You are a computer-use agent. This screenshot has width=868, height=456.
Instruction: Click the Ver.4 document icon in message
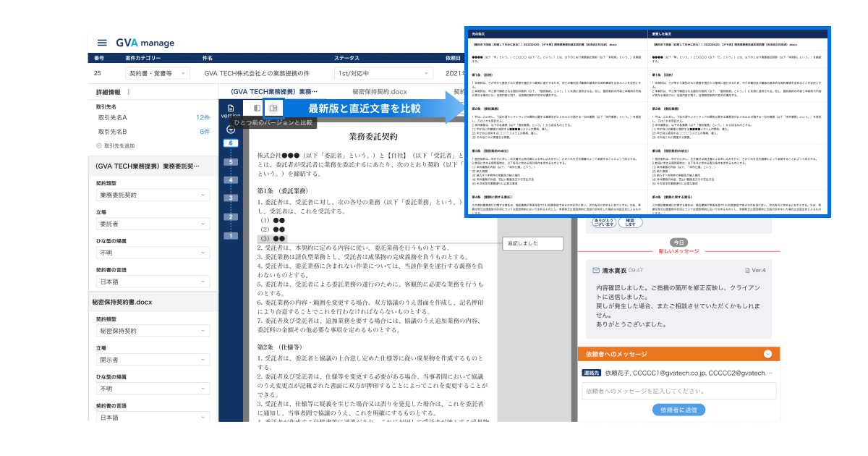click(748, 270)
